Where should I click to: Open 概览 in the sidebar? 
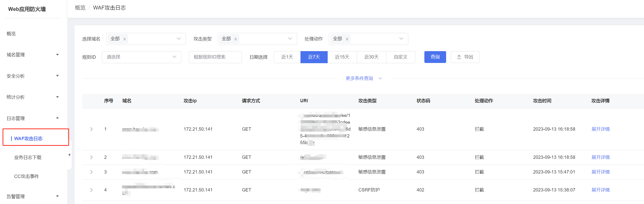11,34
